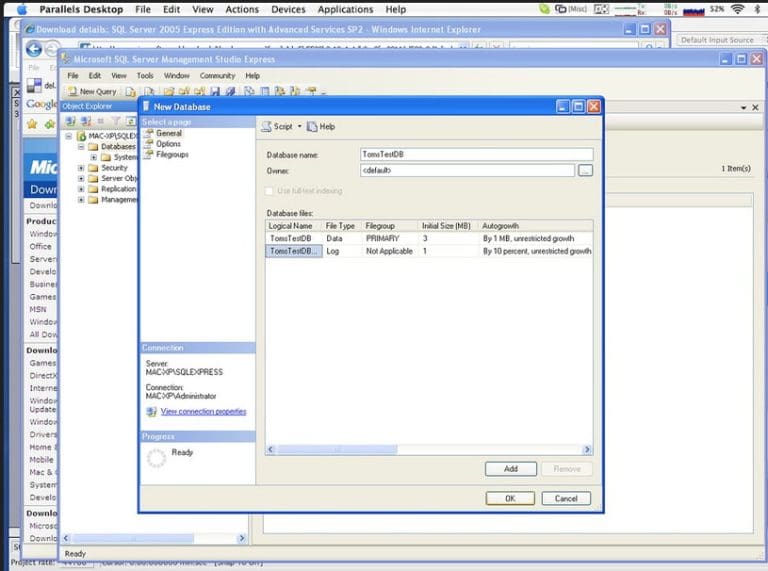Click the owner browse ellipsis button
Screen dimensions: 768x571
tap(586, 171)
